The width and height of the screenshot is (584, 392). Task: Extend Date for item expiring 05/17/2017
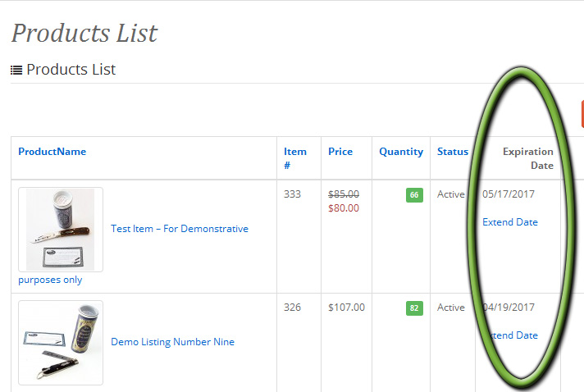point(510,222)
